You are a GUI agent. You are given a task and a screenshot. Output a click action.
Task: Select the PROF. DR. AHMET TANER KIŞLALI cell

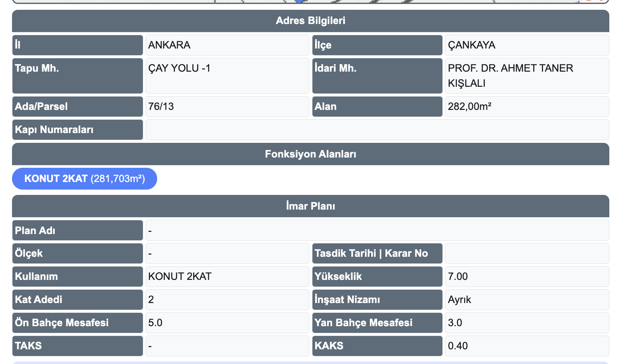527,76
